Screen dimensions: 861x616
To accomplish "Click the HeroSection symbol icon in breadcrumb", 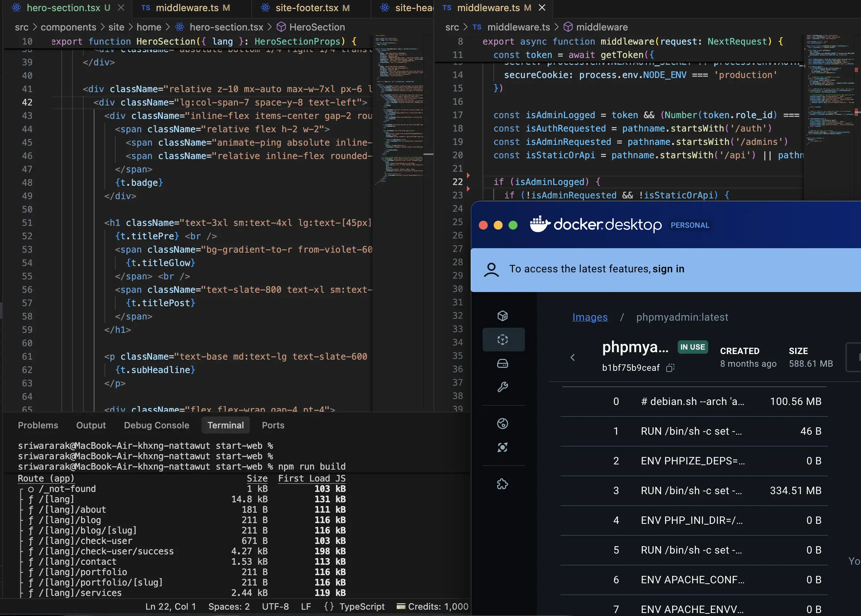I will 281,27.
